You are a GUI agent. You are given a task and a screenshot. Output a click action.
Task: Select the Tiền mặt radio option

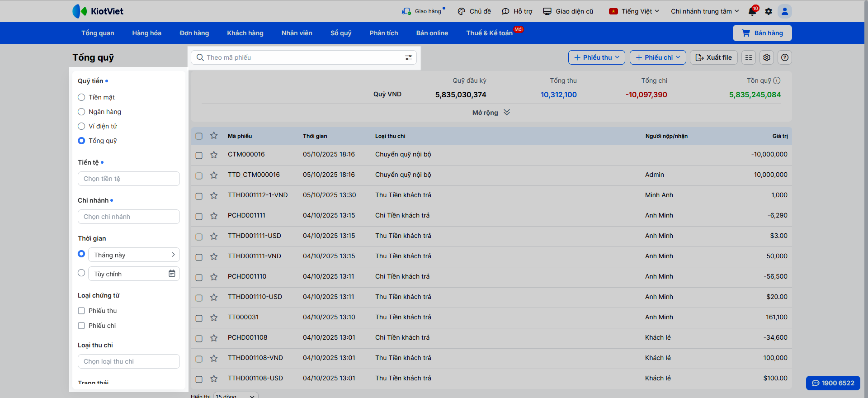point(81,97)
